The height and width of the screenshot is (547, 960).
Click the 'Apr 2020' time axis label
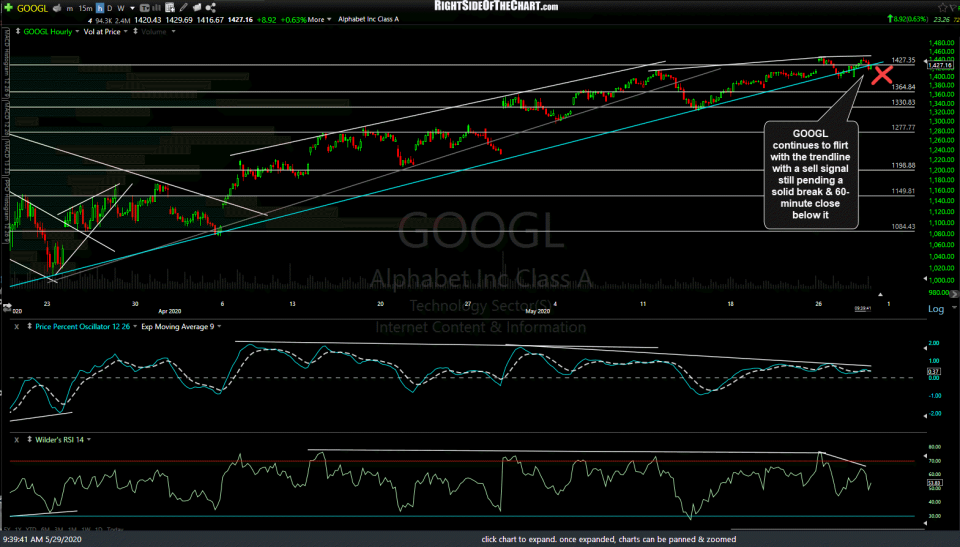pyautogui.click(x=170, y=311)
